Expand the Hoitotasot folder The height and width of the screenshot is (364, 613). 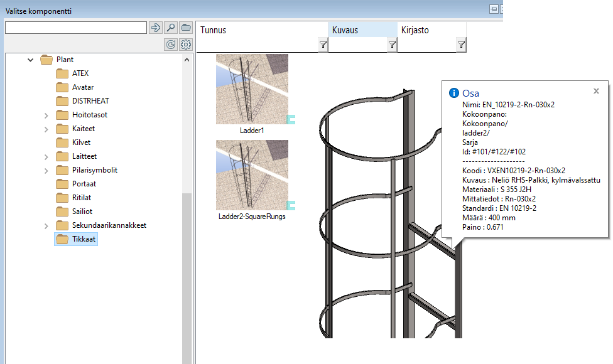pos(46,115)
